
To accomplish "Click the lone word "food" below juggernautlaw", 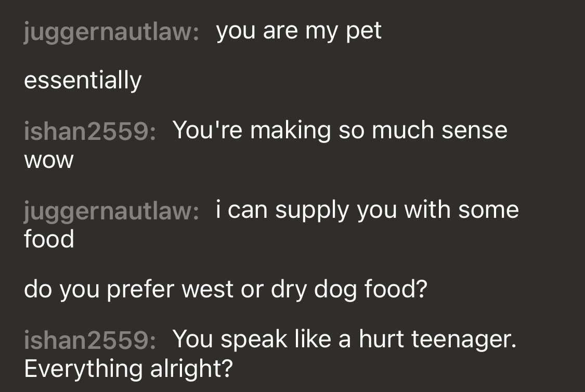I will point(49,239).
